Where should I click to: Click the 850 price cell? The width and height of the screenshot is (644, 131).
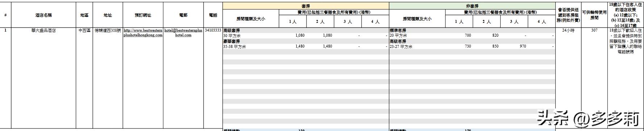pyautogui.click(x=495, y=46)
